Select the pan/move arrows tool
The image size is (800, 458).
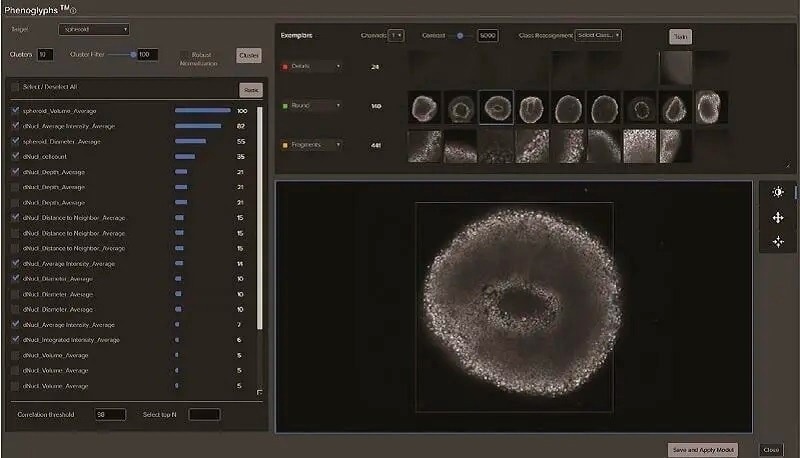click(778, 217)
